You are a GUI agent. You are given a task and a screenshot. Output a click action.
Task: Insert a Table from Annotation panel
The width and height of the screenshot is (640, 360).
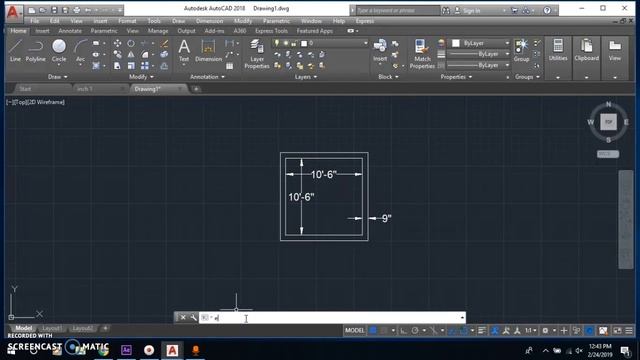229,66
